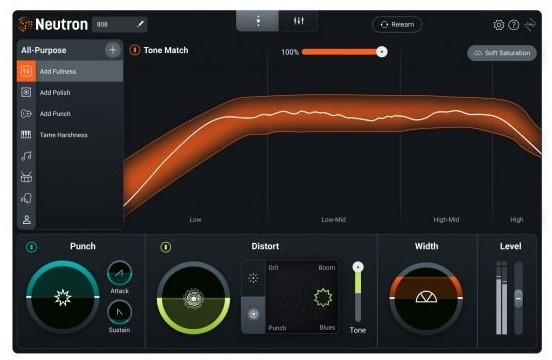Select the vocal head category icon
The image size is (552, 360).
26,198
